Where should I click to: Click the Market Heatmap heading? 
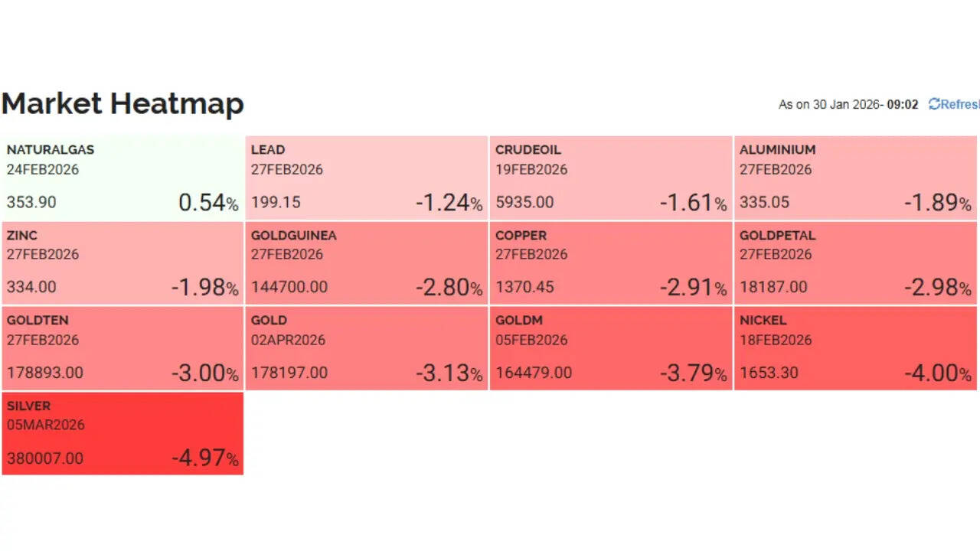122,103
